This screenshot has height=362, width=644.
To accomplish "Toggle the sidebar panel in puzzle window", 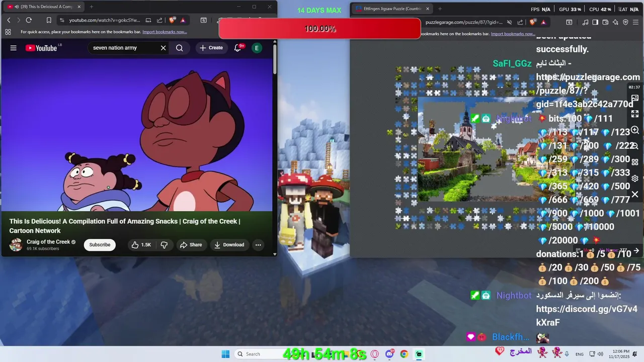I will pos(595,22).
